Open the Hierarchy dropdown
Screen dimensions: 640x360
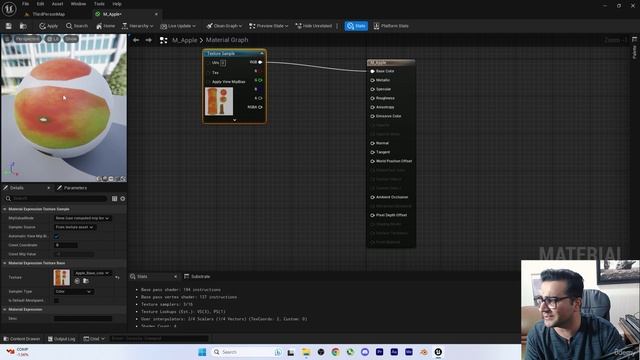point(138,26)
